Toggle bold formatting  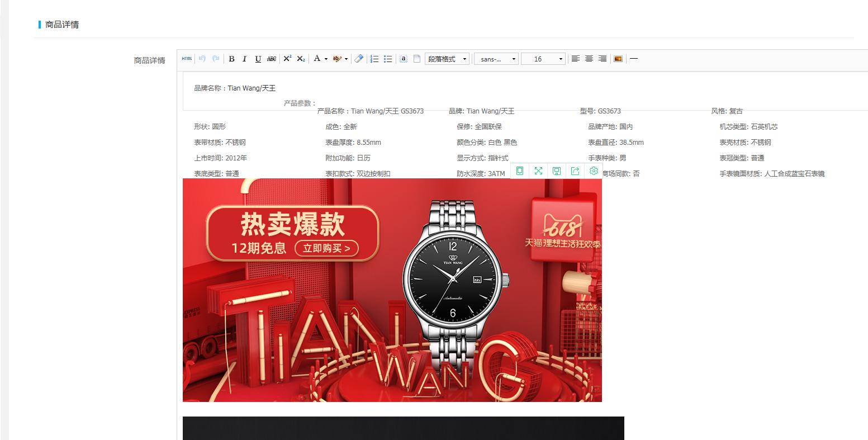point(231,59)
